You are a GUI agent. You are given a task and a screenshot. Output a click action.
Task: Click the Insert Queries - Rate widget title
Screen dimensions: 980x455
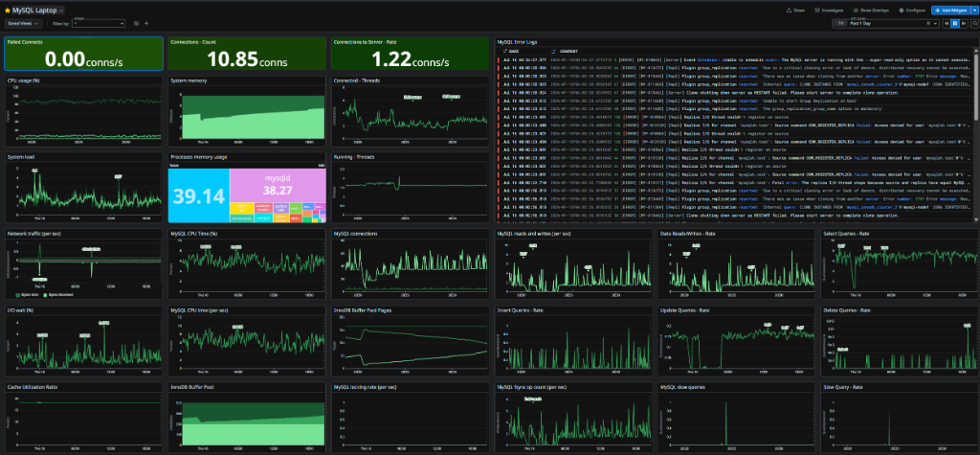(x=521, y=309)
